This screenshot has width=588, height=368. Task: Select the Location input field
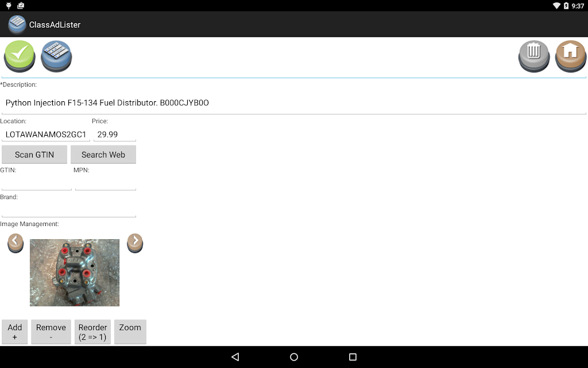tap(46, 135)
